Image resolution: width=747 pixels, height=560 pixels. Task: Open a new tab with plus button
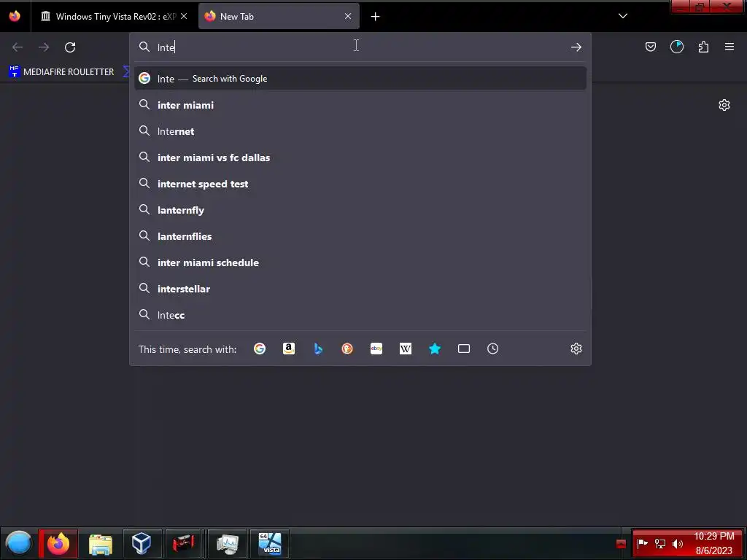(x=376, y=17)
